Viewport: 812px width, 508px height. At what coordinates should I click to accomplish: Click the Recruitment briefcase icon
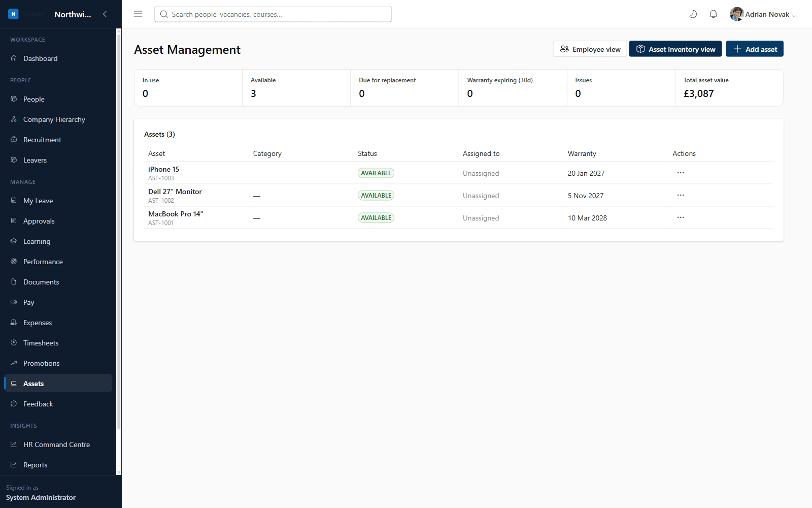click(14, 140)
